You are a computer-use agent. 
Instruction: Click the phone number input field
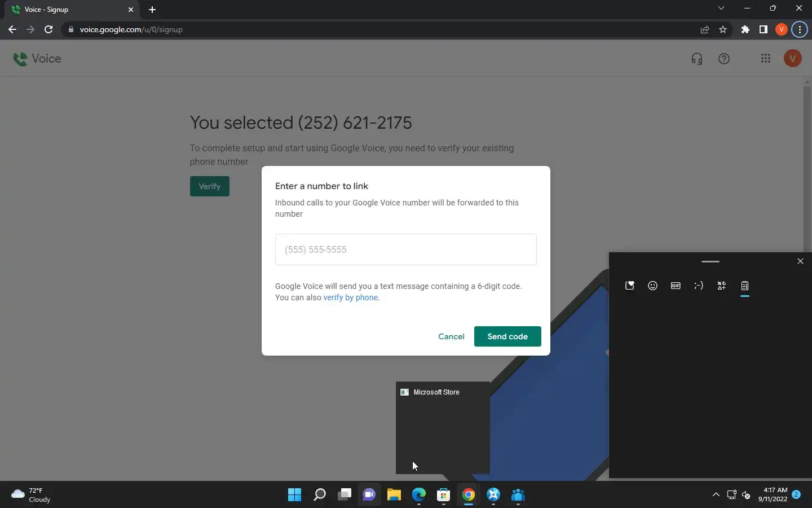[406, 249]
